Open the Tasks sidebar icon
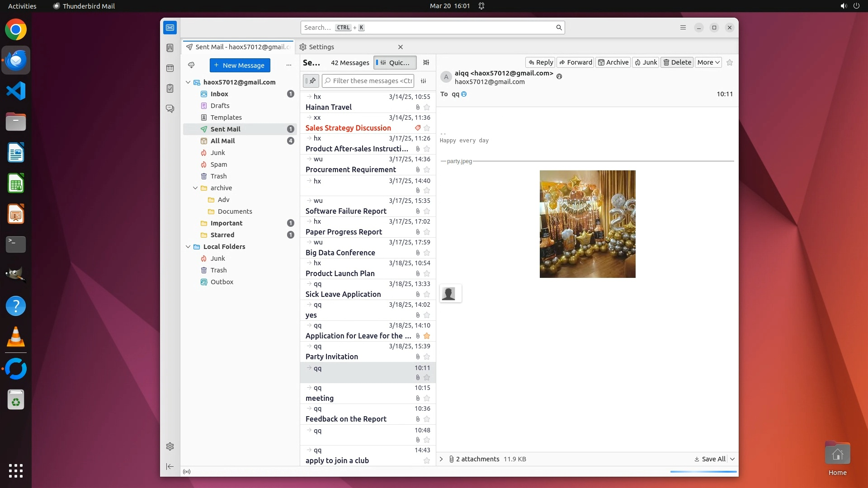The width and height of the screenshot is (868, 488). coord(170,89)
